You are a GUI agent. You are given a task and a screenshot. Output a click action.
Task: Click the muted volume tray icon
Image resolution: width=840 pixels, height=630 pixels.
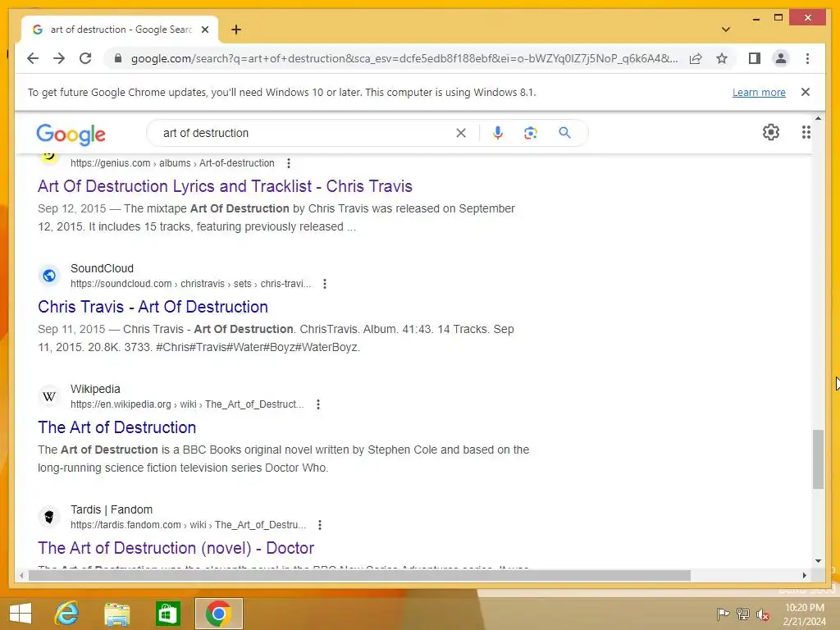[763, 614]
